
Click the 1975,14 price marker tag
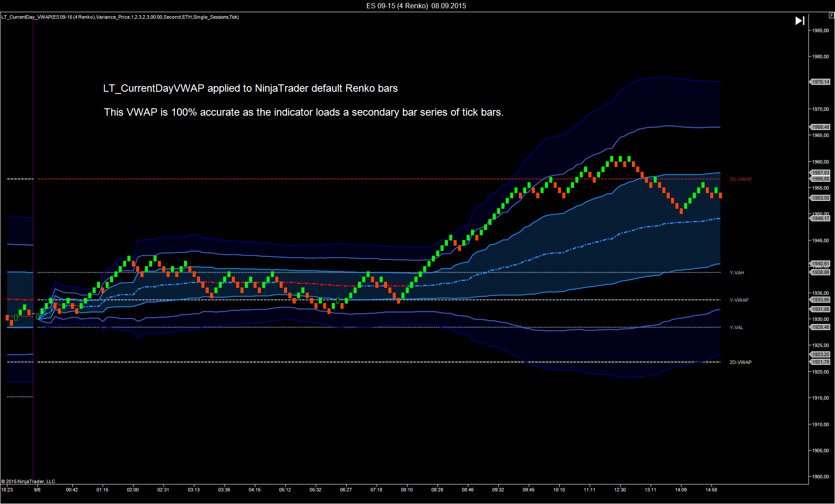coord(820,82)
